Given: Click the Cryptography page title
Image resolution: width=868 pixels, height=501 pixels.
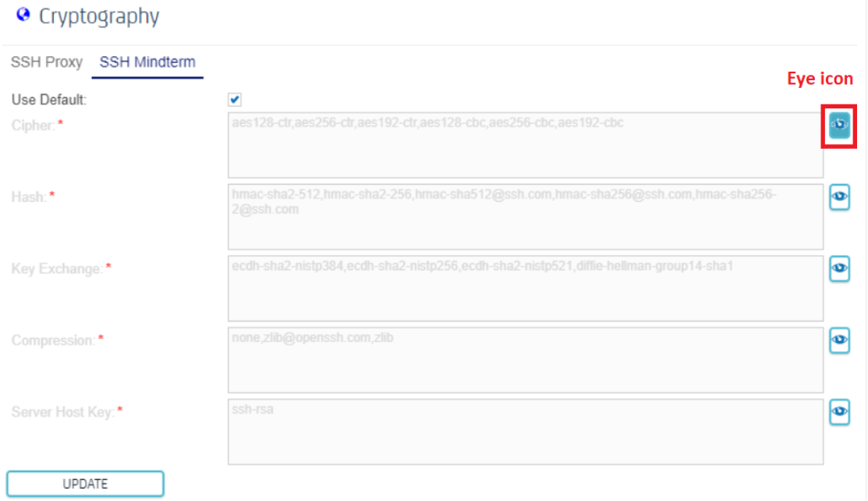Looking at the screenshot, I should click(x=99, y=16).
